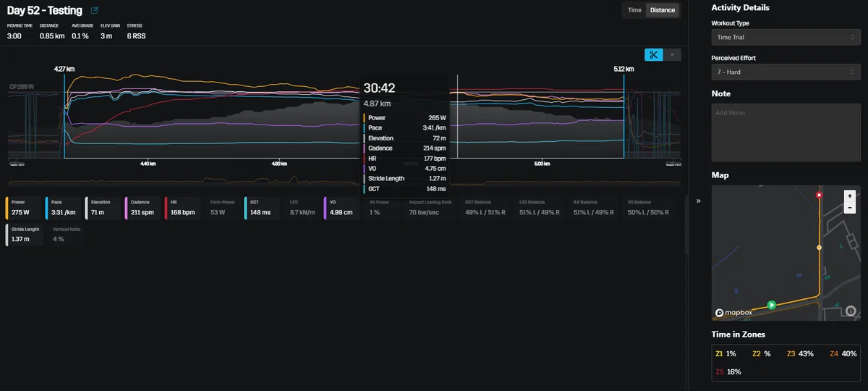Open the map attribution info icon
The height and width of the screenshot is (391, 868).
click(x=851, y=311)
